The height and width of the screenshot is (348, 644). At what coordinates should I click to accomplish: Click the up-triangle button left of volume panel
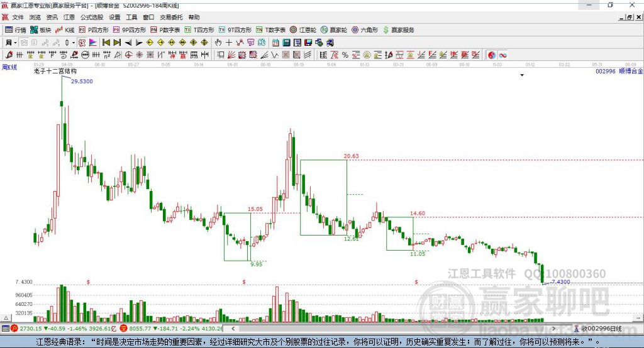pyautogui.click(x=6, y=318)
